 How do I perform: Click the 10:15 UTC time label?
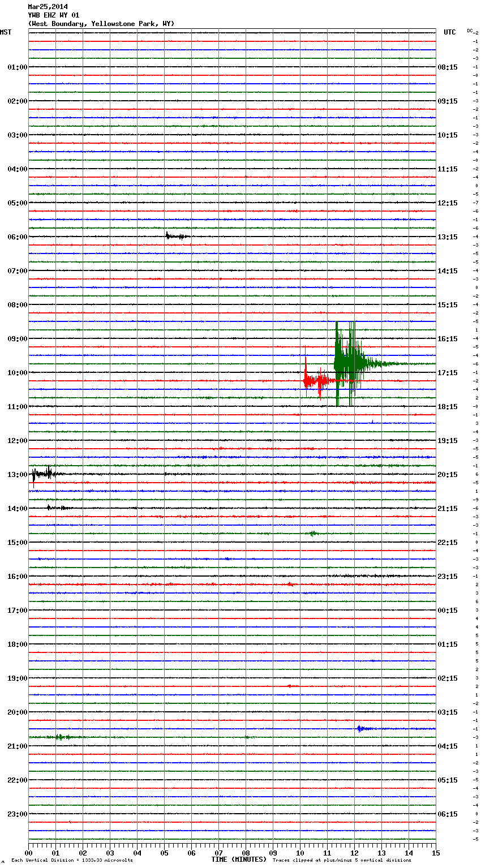pos(448,135)
